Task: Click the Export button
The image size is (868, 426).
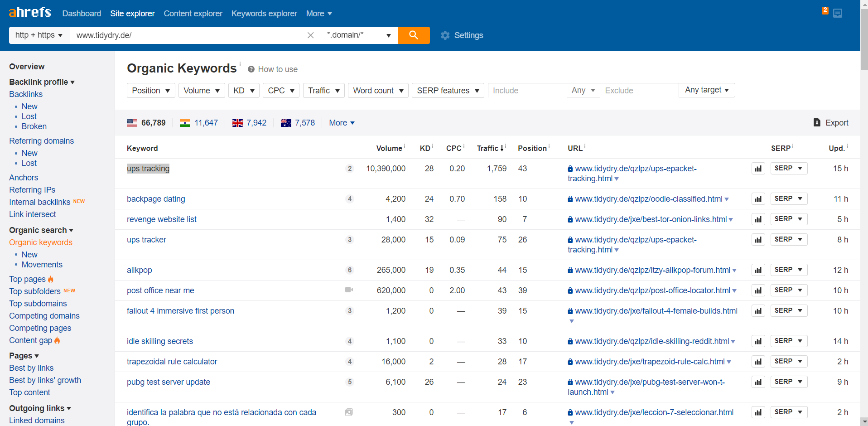Action: [831, 123]
